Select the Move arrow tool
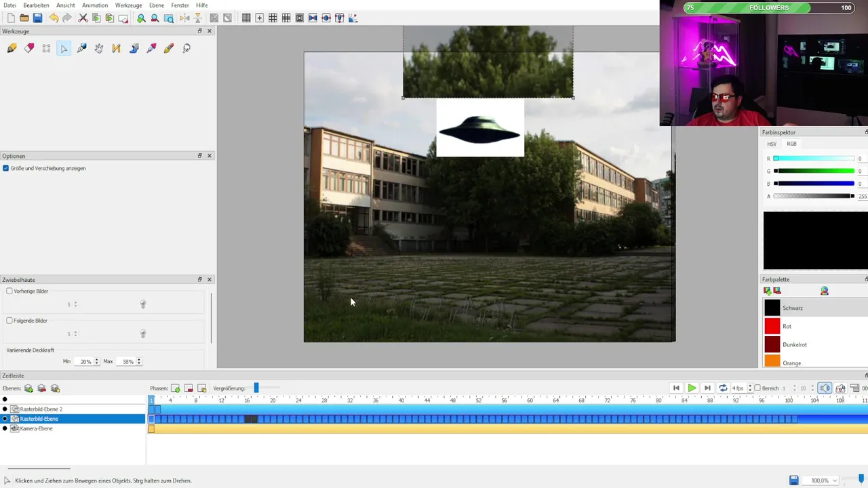The height and width of the screenshot is (488, 868). (64, 48)
